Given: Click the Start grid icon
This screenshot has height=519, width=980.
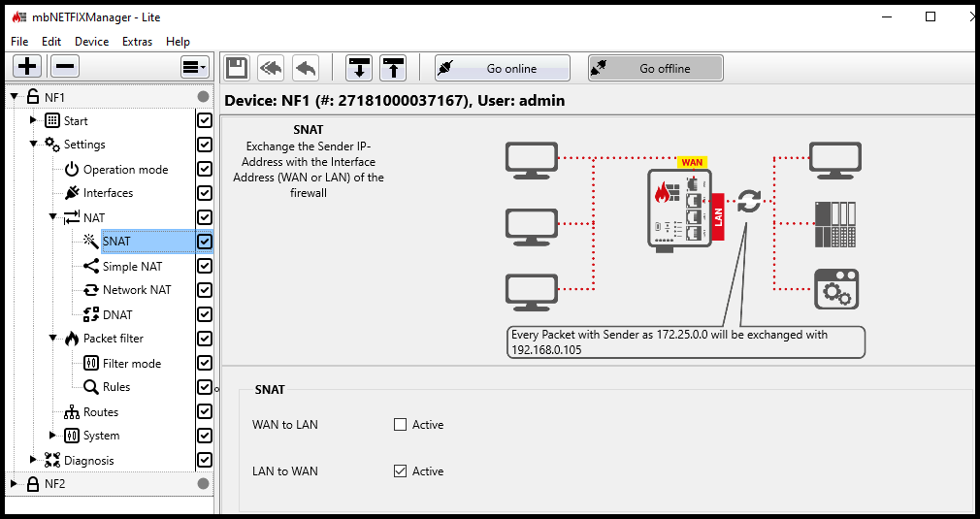Looking at the screenshot, I should (x=52, y=120).
